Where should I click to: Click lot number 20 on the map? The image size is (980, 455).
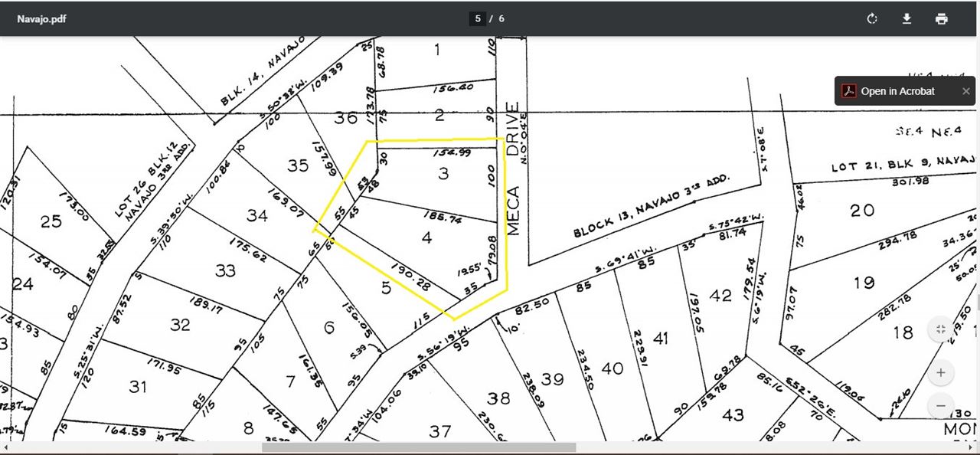[x=862, y=210]
